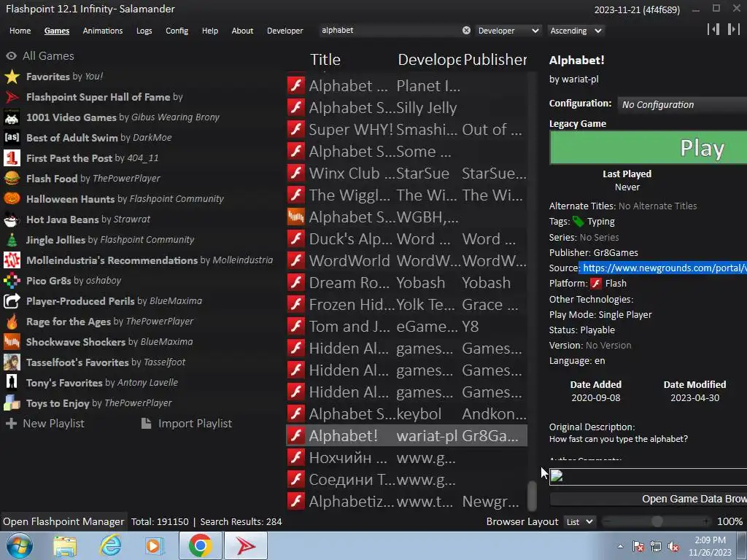Viewport: 747px width, 560px height.
Task: Click Open Flashpoint Manager
Action: 63,522
